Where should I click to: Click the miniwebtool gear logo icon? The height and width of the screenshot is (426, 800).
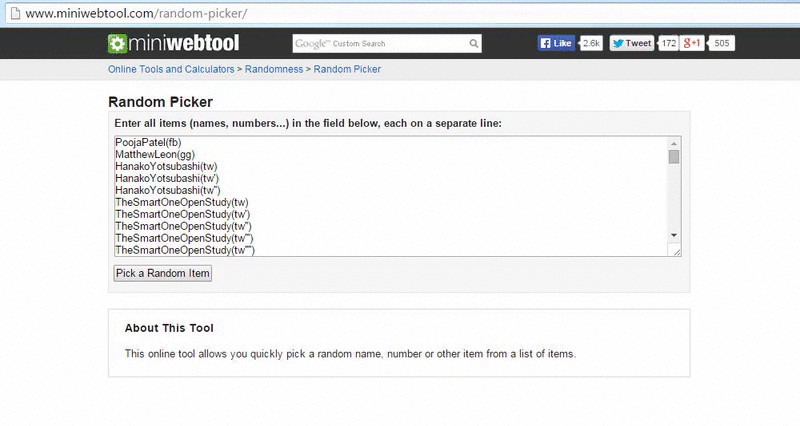(x=117, y=43)
